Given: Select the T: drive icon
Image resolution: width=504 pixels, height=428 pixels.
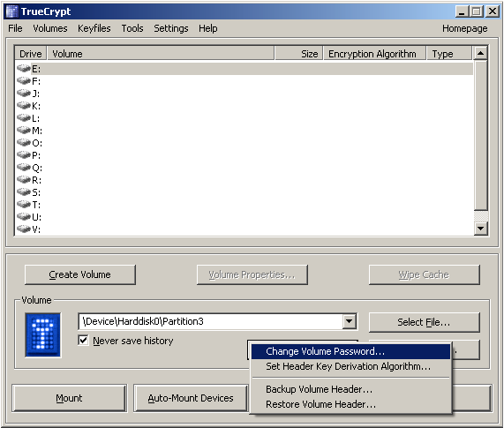Looking at the screenshot, I should point(24,205).
